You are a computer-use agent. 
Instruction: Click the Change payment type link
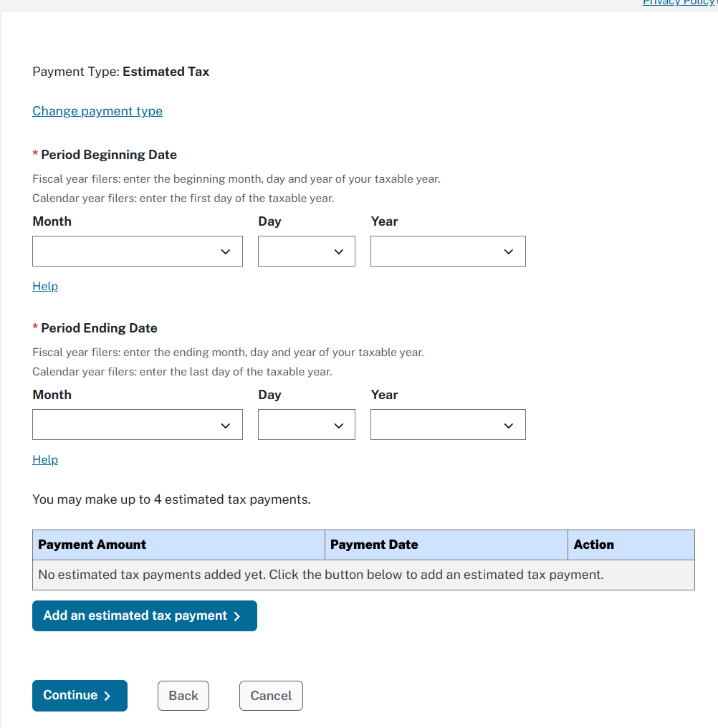(x=97, y=111)
